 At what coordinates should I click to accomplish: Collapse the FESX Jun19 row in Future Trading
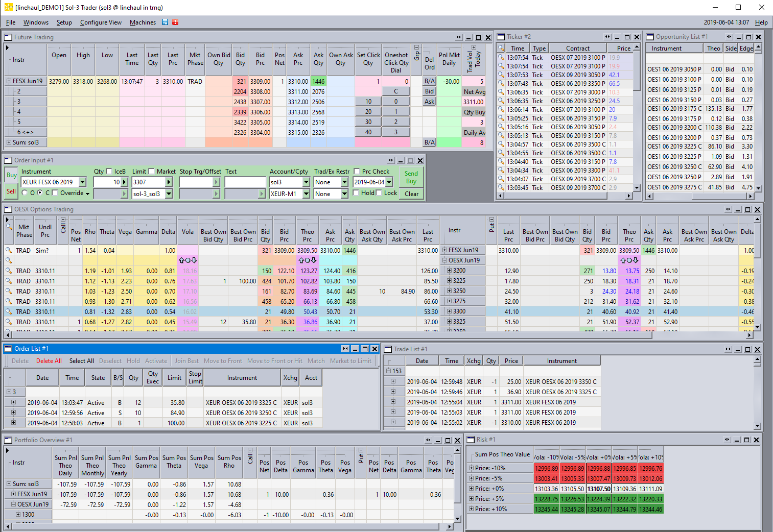(9, 81)
